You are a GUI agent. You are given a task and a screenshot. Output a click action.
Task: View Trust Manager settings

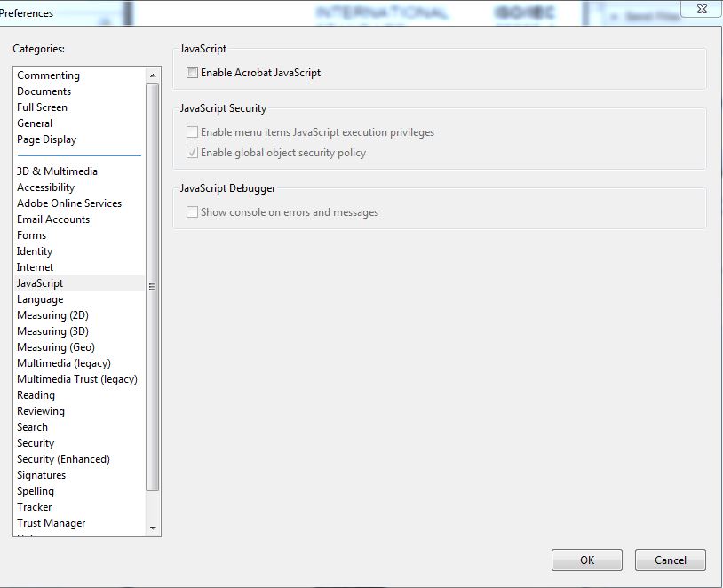pyautogui.click(x=51, y=522)
